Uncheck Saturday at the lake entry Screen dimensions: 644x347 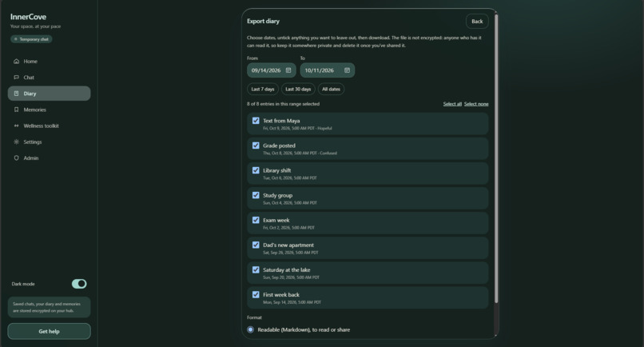click(x=256, y=269)
